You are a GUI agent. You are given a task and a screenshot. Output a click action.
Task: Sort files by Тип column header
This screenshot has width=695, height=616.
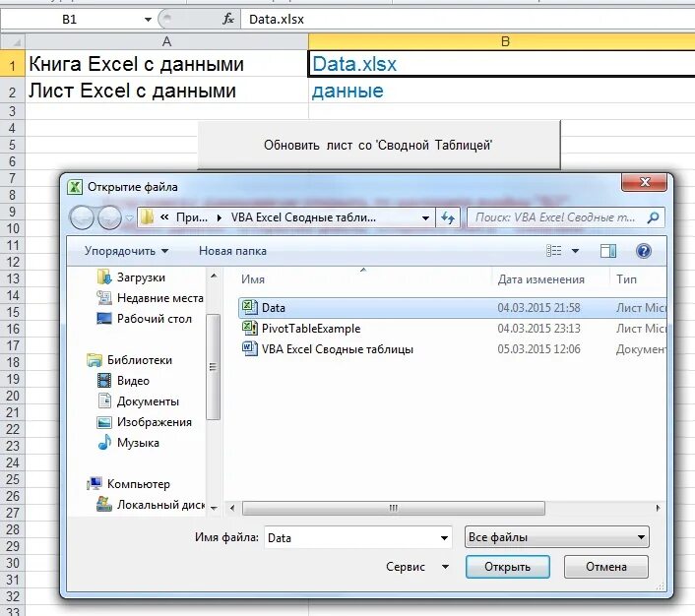tap(626, 279)
